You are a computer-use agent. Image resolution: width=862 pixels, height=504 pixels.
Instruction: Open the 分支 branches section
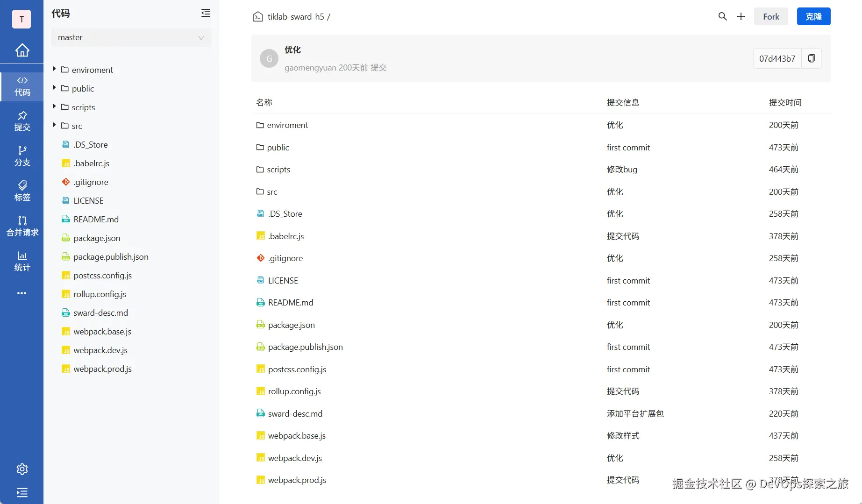pyautogui.click(x=22, y=156)
